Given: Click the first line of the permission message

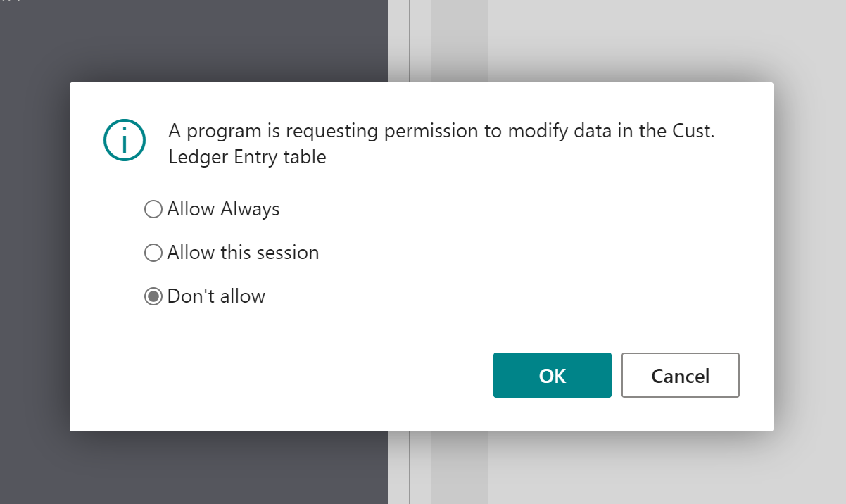Looking at the screenshot, I should coord(441,131).
